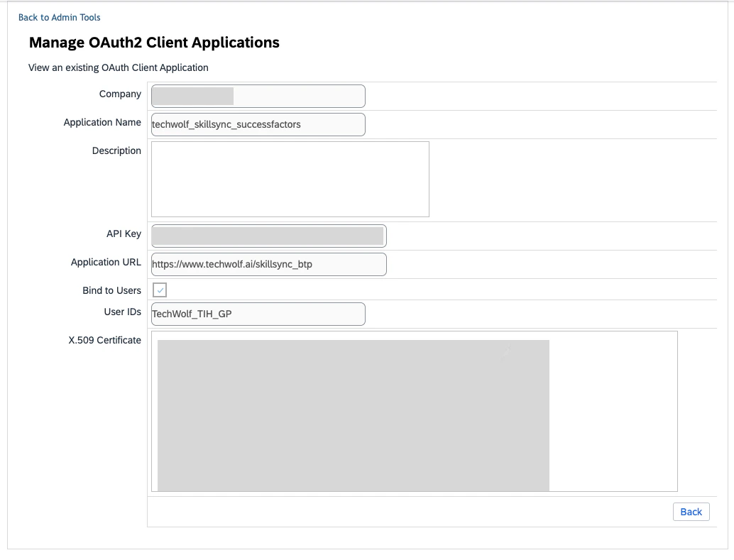734x560 pixels.
Task: Click the Bind to Users label
Action: click(111, 290)
